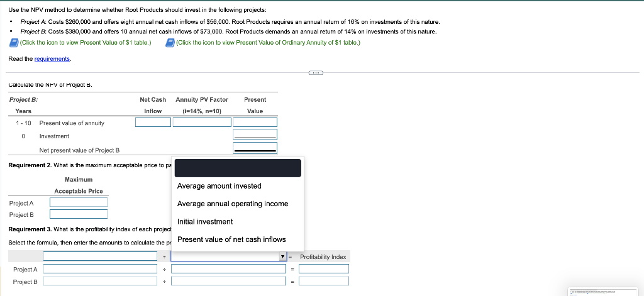
Task: Click the Investment present value input field
Action: pyautogui.click(x=255, y=134)
